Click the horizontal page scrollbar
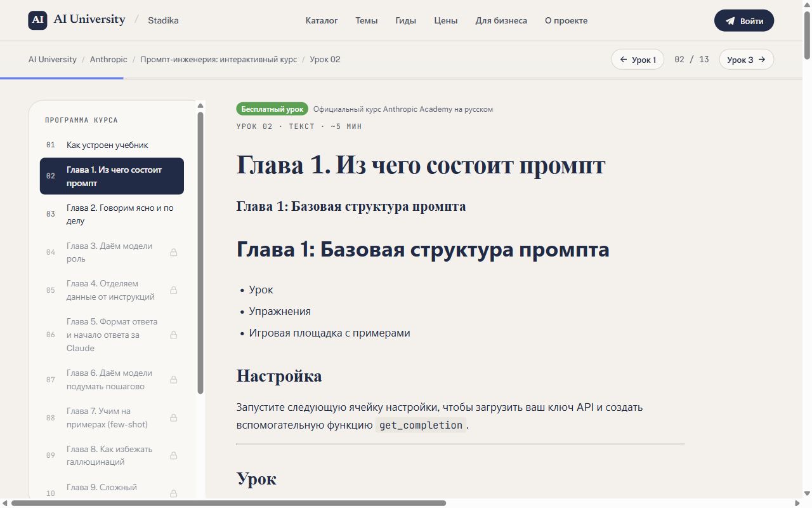Image resolution: width=812 pixels, height=508 pixels. (228, 503)
